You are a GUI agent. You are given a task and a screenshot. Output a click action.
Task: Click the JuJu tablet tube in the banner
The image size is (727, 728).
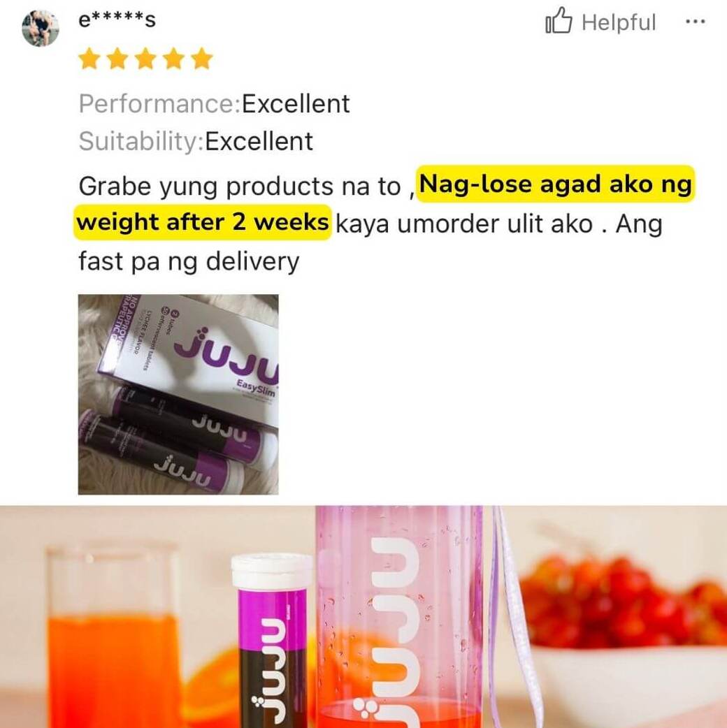(x=272, y=640)
